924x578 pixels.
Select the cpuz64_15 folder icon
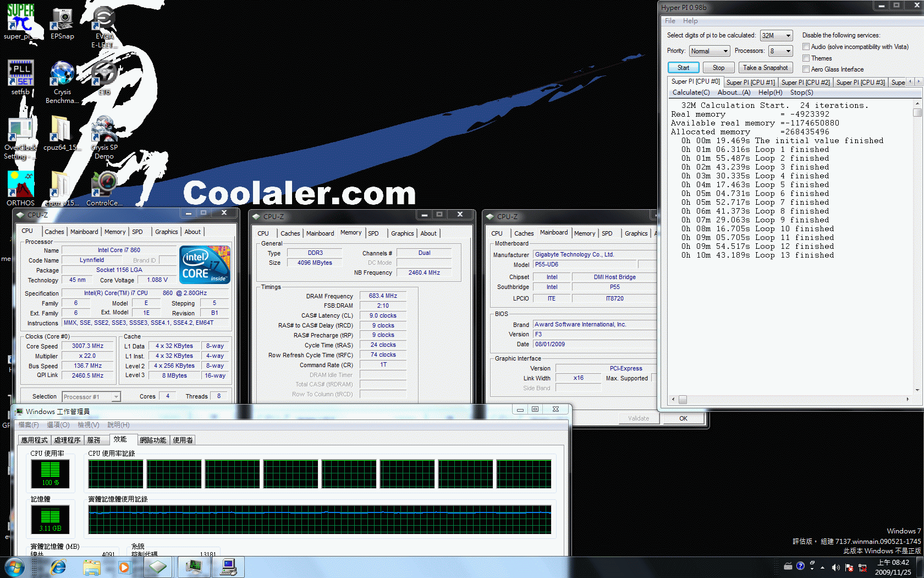(x=61, y=133)
